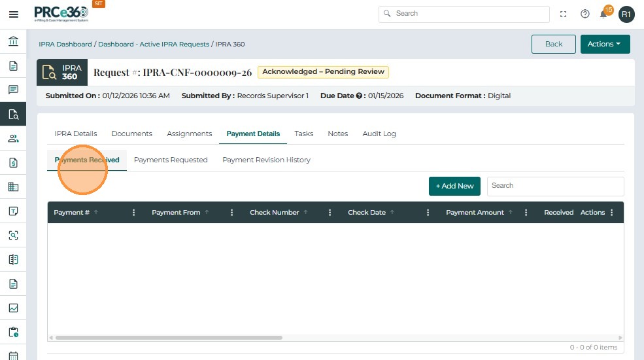
Task: Click the horizontal scrollbar thumb of table
Action: coord(169,338)
